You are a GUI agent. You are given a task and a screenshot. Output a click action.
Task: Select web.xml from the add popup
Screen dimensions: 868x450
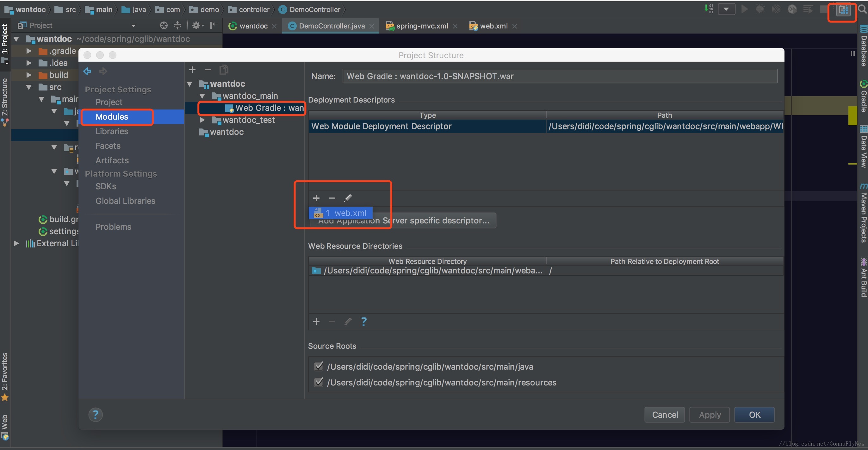coord(340,213)
